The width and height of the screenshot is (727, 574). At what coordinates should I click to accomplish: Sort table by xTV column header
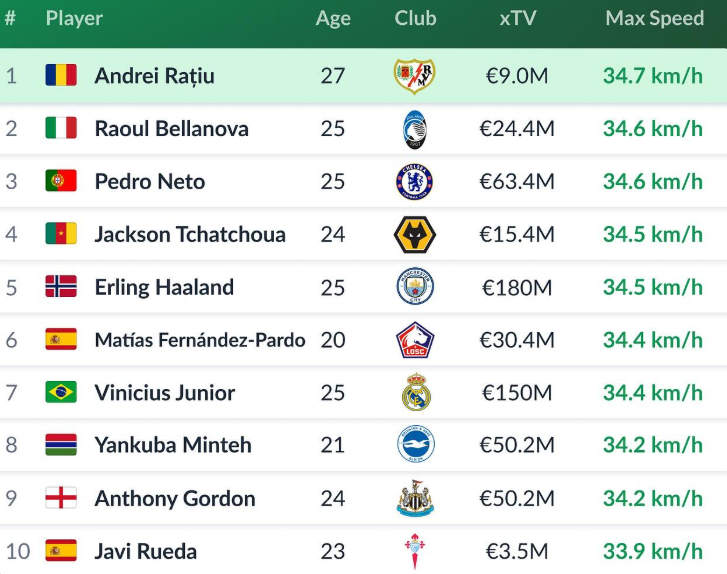pyautogui.click(x=517, y=19)
